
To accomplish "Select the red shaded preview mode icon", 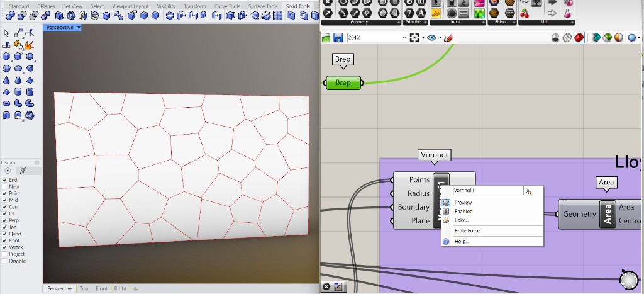I will click(579, 38).
